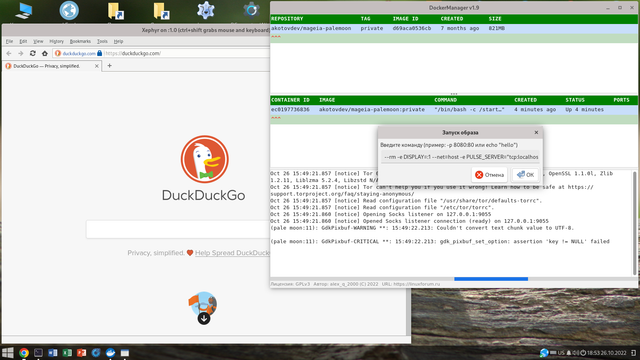Click the private tag cell
Screen dimensions: 640x360
[x=371, y=29]
